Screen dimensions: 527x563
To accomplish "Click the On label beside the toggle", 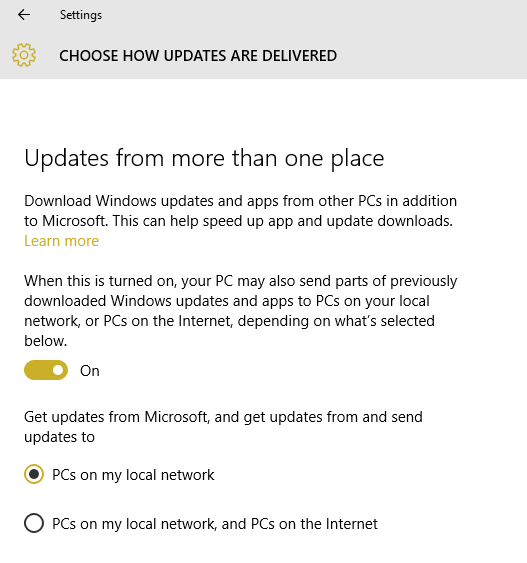I will tap(90, 371).
